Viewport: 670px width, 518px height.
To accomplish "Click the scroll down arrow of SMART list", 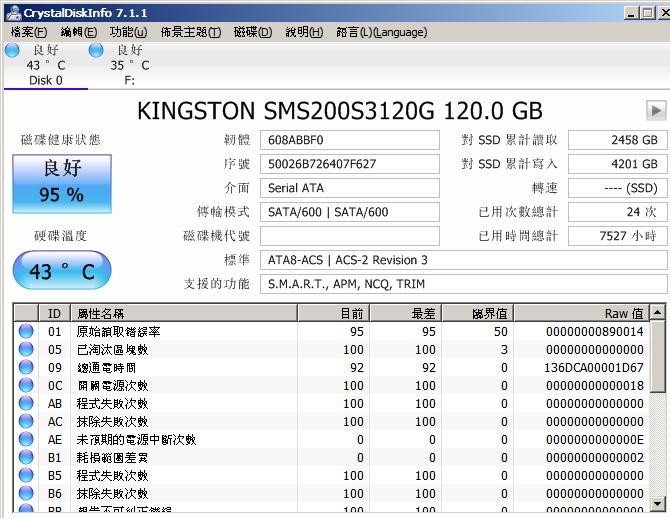I will [658, 503].
